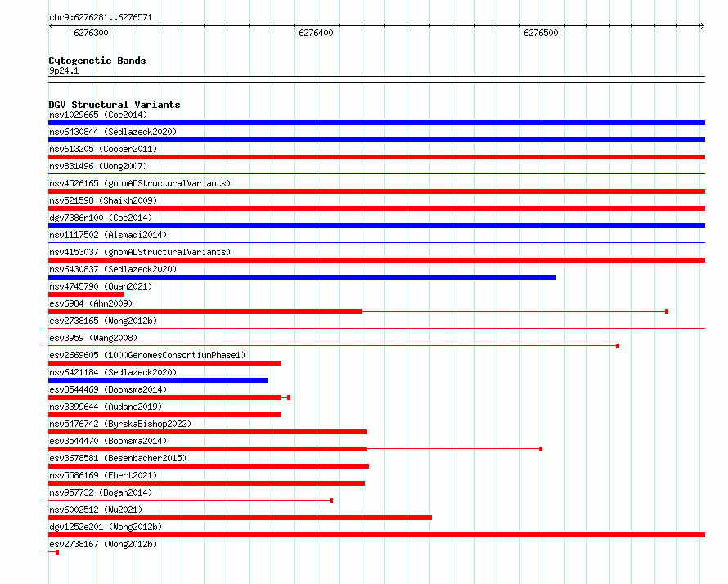Screen dimensions: 728x584
Task: Select the red nsv3399644 variant bar
Action: [x=164, y=415]
